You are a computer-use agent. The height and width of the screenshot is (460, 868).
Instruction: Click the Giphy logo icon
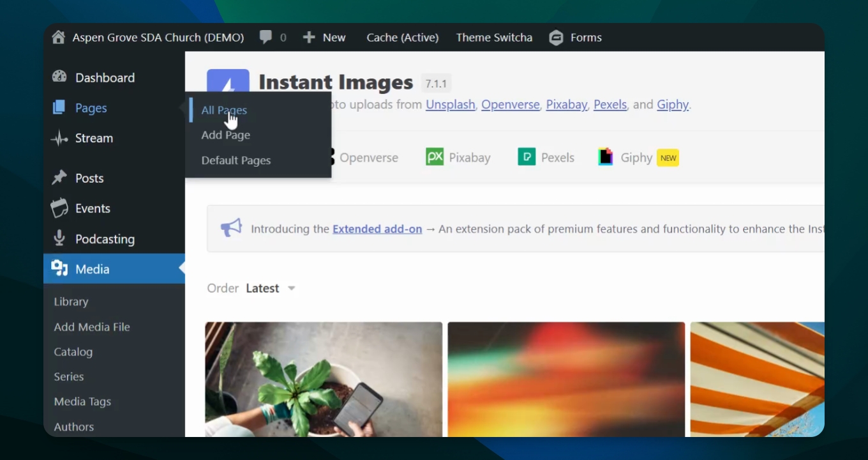(x=606, y=157)
